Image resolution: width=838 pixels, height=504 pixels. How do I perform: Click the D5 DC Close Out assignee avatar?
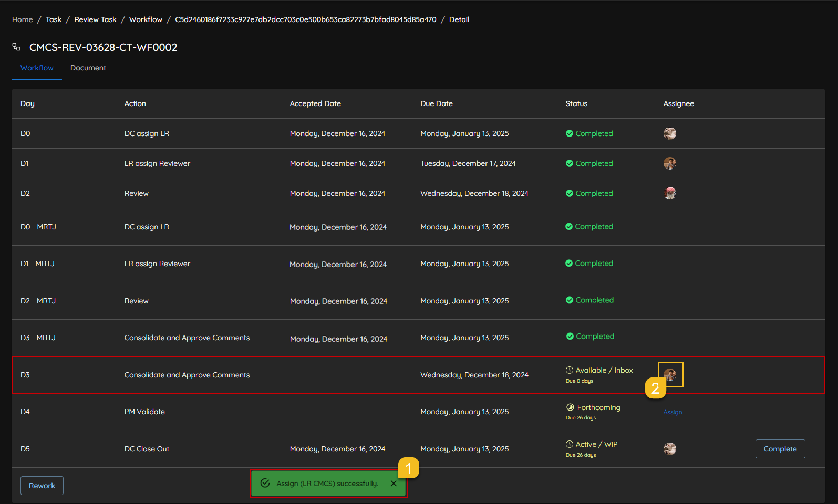(x=669, y=449)
